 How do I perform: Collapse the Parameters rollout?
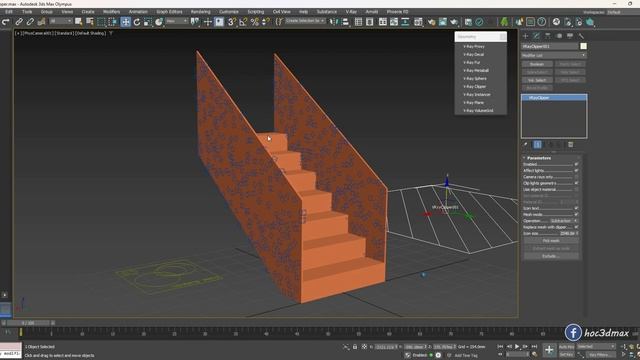pos(539,158)
